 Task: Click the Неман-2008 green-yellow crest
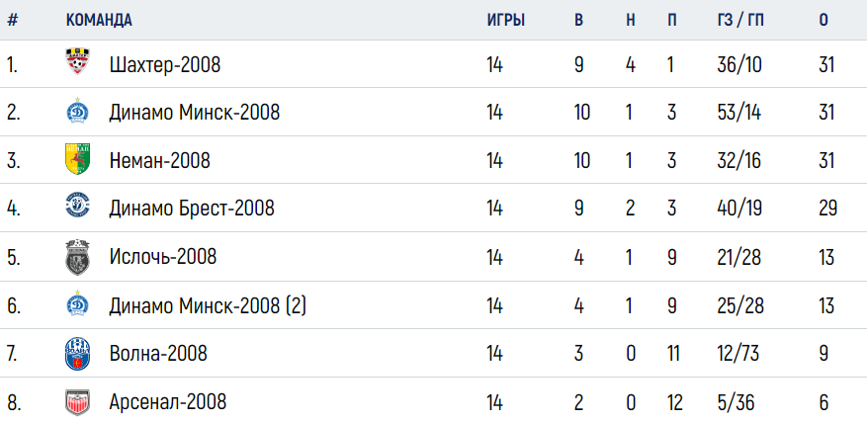[x=77, y=159]
